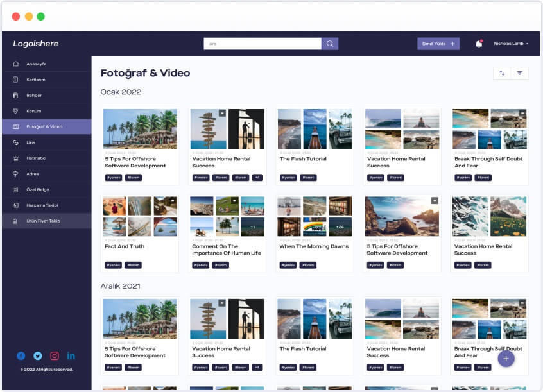
Task: Open the filter icon button
Action: point(520,73)
